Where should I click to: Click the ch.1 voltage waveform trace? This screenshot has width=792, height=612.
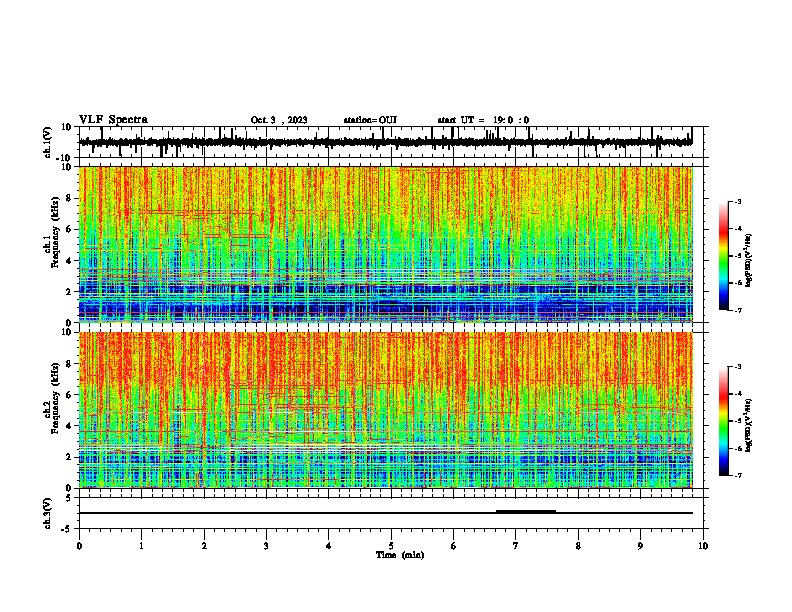tap(386, 142)
